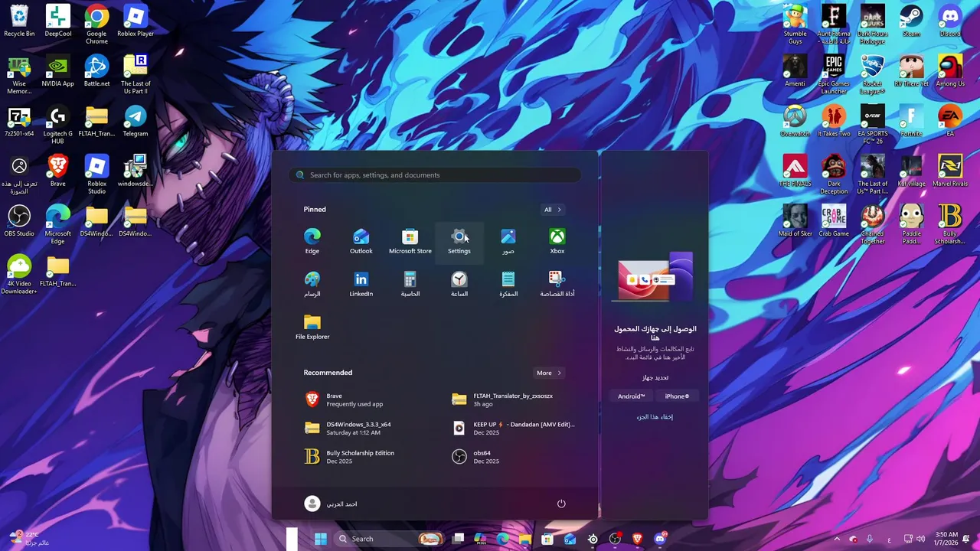Open Among Us desktop shortcut

[x=950, y=71]
